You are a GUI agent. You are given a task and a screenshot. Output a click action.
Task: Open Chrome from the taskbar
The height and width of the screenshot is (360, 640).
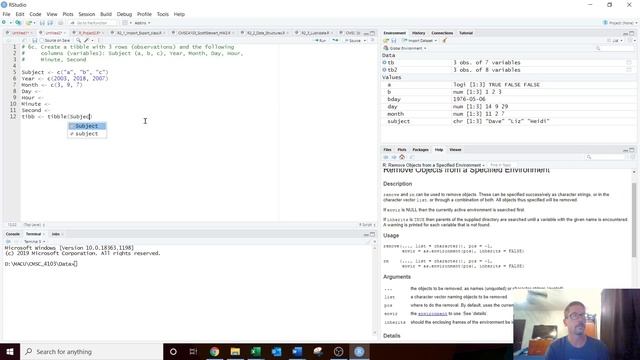point(214,351)
